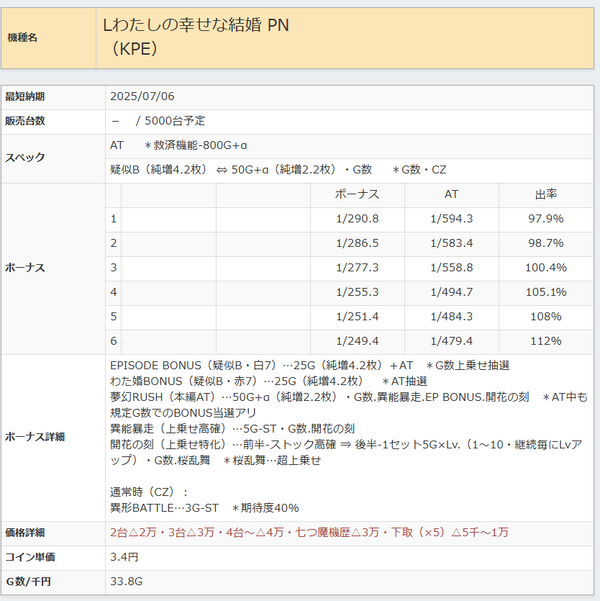
Task: Select payout rate 97.9%
Action: click(x=546, y=218)
